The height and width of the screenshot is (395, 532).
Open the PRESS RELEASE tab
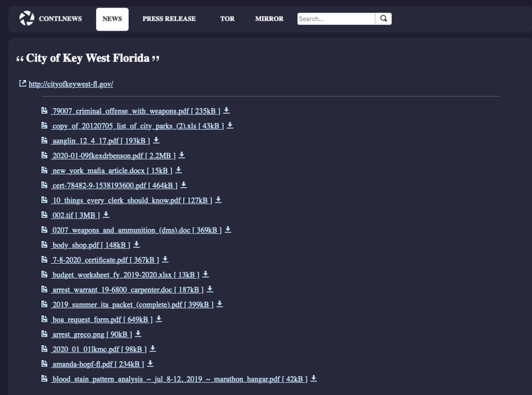point(169,19)
